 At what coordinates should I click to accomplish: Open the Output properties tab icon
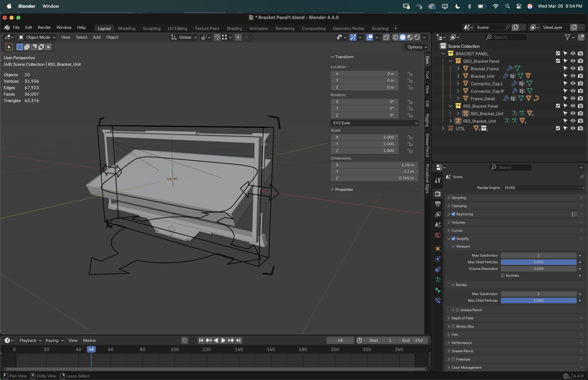pos(437,204)
